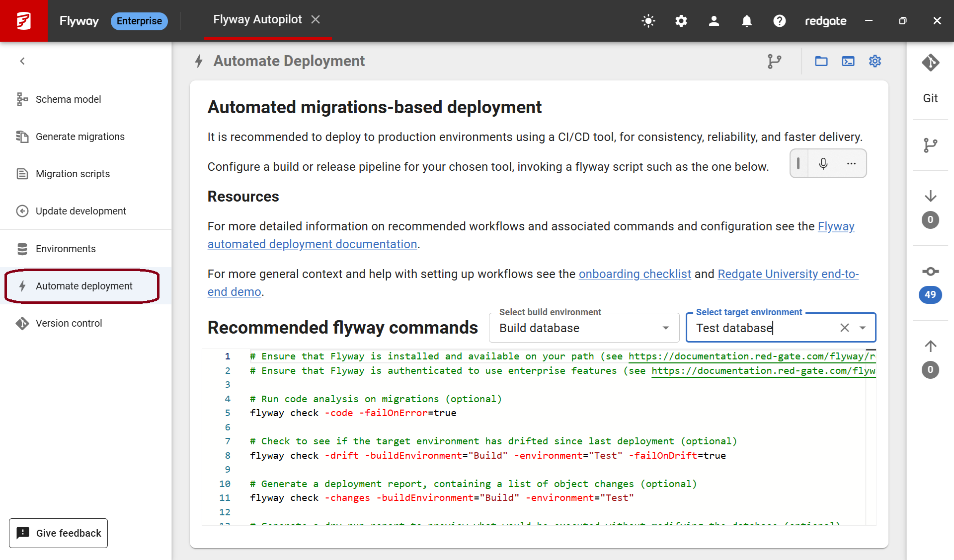Go to Migration scripts in the sidebar
The width and height of the screenshot is (954, 560).
[x=73, y=174]
